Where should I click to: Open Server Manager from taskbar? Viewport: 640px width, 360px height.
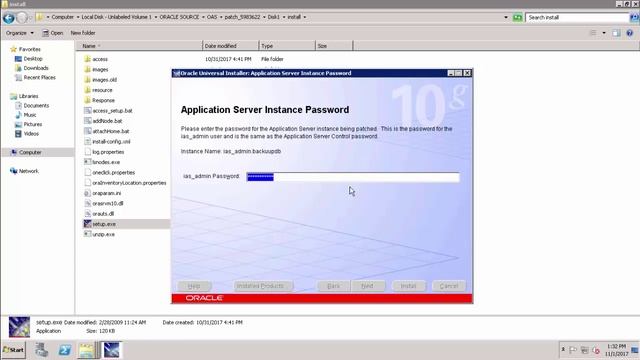[42, 350]
